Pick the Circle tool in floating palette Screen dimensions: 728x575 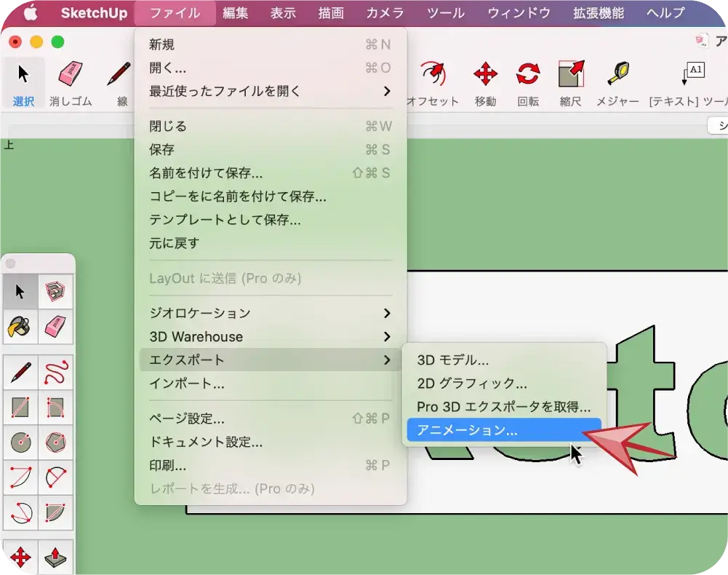tap(20, 442)
